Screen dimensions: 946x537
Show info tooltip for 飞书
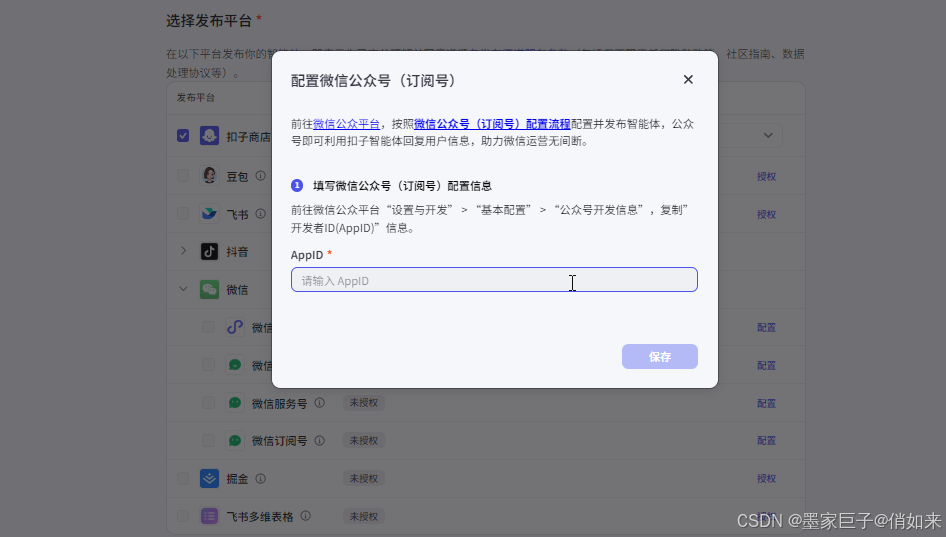pos(261,214)
